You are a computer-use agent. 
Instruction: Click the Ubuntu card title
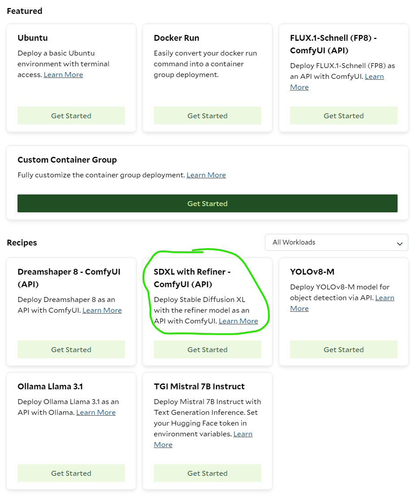tap(32, 38)
